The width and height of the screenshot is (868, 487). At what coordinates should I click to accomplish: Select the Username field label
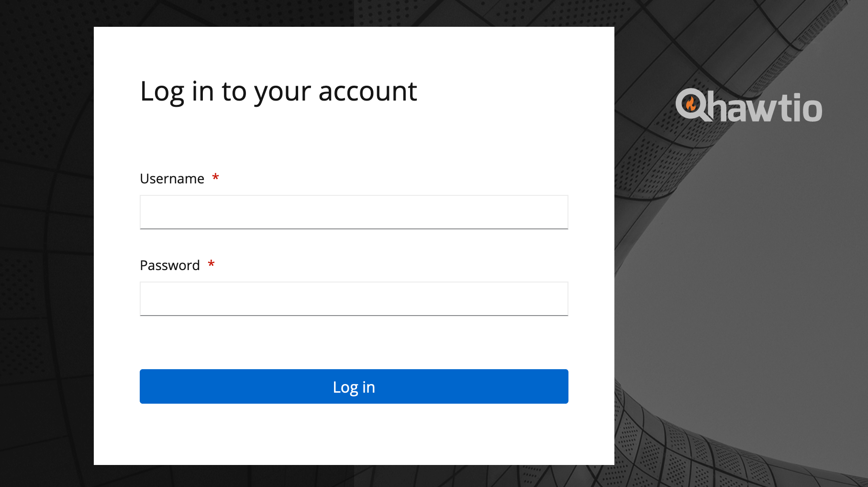point(172,179)
